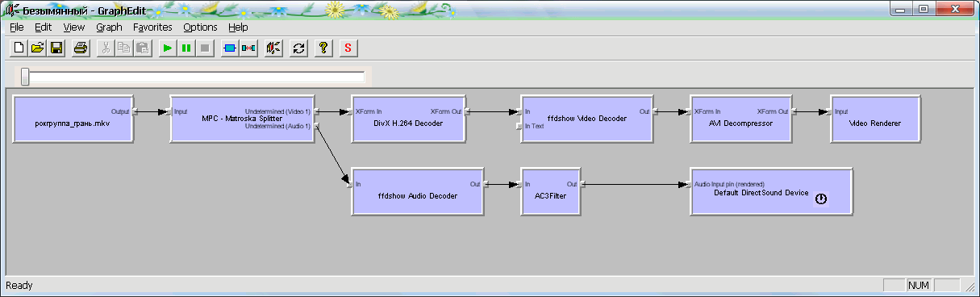
Task: Click the Undetermined (Video 1) pin
Action: coord(317,111)
